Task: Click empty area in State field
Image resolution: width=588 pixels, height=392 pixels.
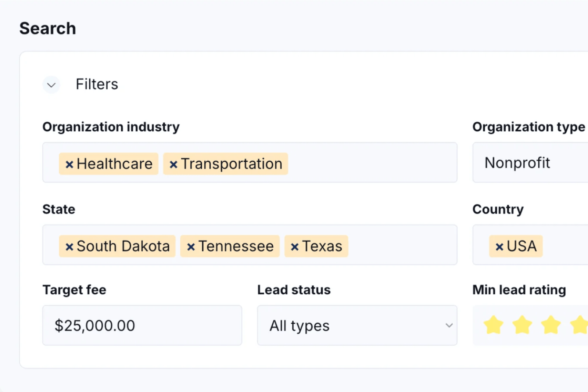Action: coord(401,245)
